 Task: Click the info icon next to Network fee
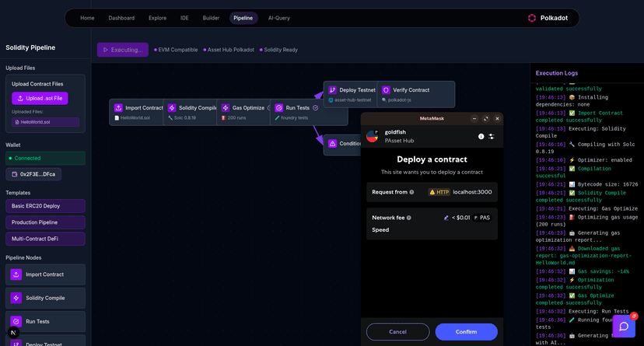pos(408,218)
